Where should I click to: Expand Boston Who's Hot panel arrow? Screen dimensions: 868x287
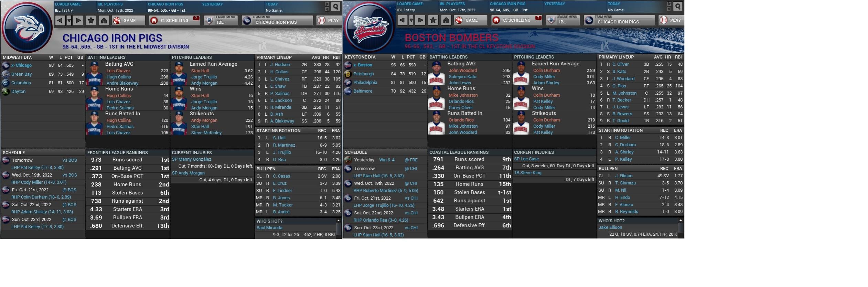click(681, 220)
